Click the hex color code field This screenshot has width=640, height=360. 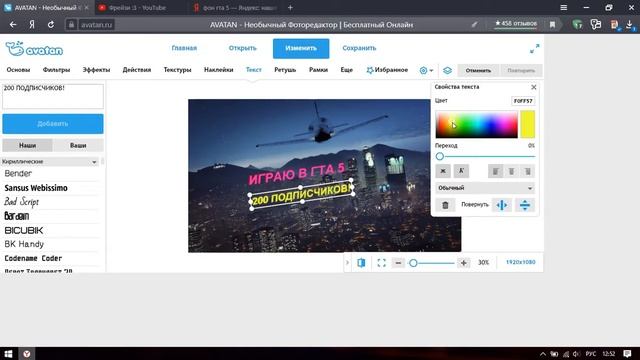point(523,101)
